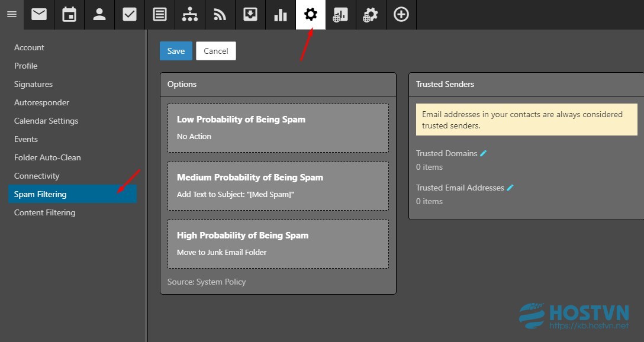Open the hamburger menu icon

click(x=12, y=14)
